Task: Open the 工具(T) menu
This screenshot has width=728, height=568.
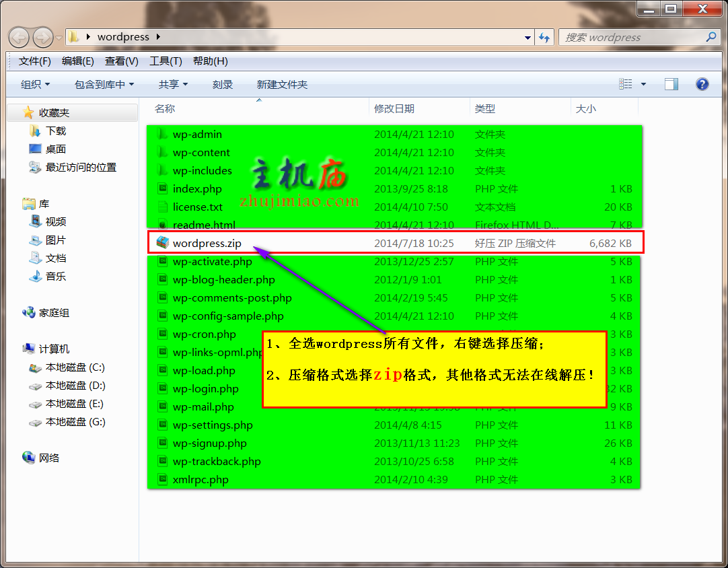Action: coord(166,61)
